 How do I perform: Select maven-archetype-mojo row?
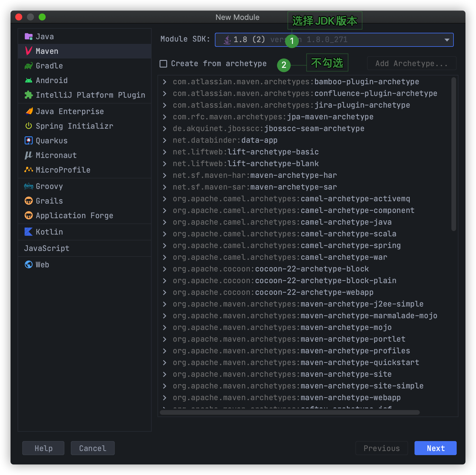coord(304,328)
